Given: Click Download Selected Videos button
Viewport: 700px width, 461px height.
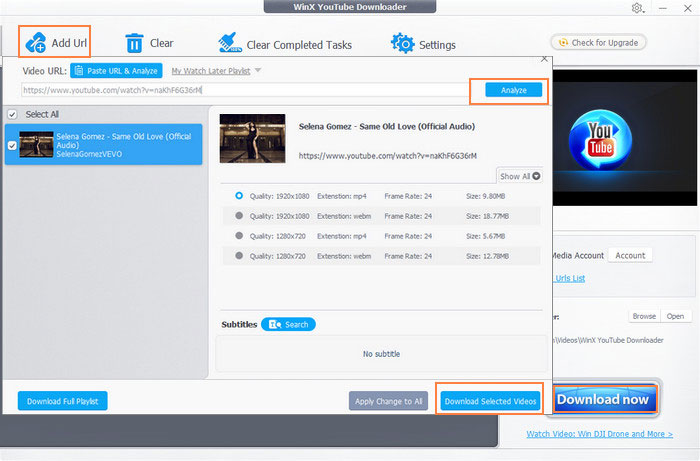Looking at the screenshot, I should coord(490,401).
